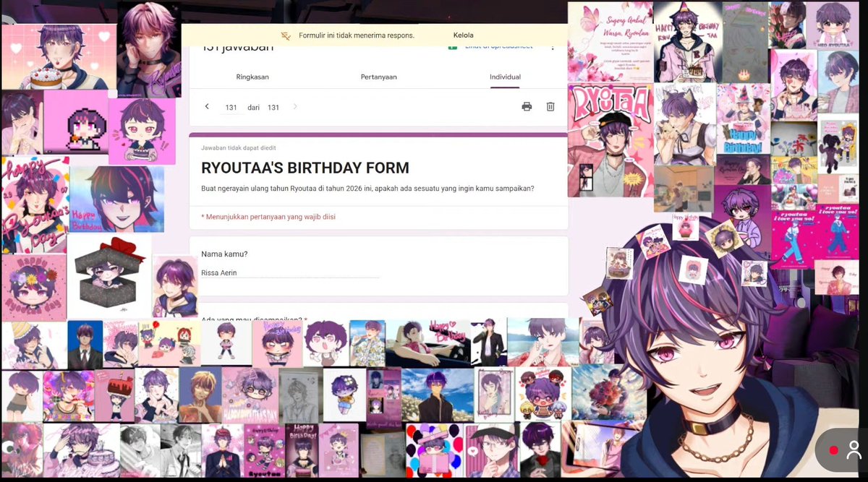868x482 pixels.
Task: Click the 'Formulir ini tidak menerima respons.' text
Action: pyautogui.click(x=357, y=35)
